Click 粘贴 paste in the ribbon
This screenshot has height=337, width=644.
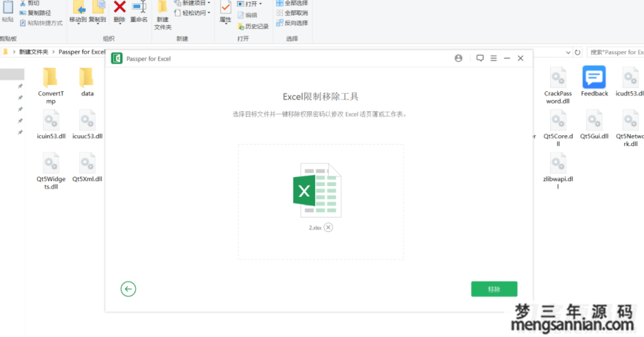click(8, 11)
